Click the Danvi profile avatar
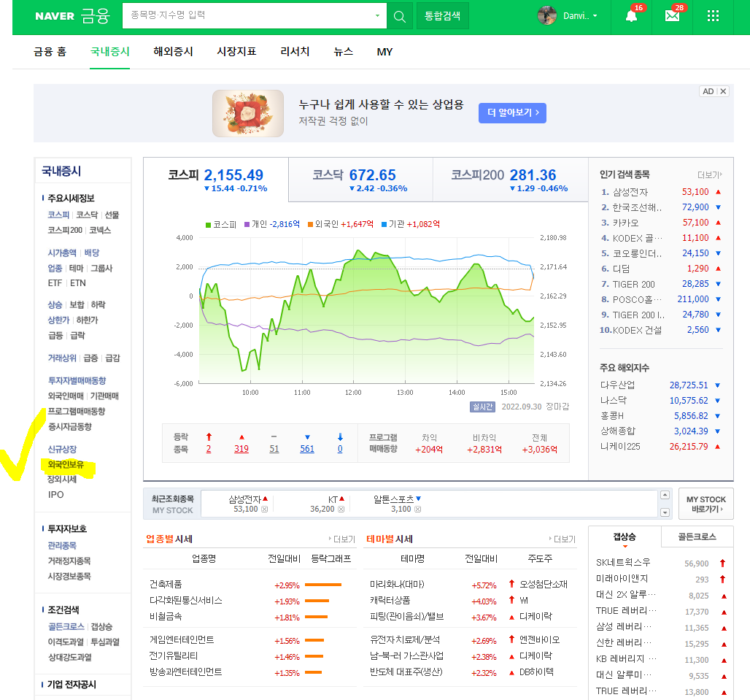 pyautogui.click(x=546, y=16)
